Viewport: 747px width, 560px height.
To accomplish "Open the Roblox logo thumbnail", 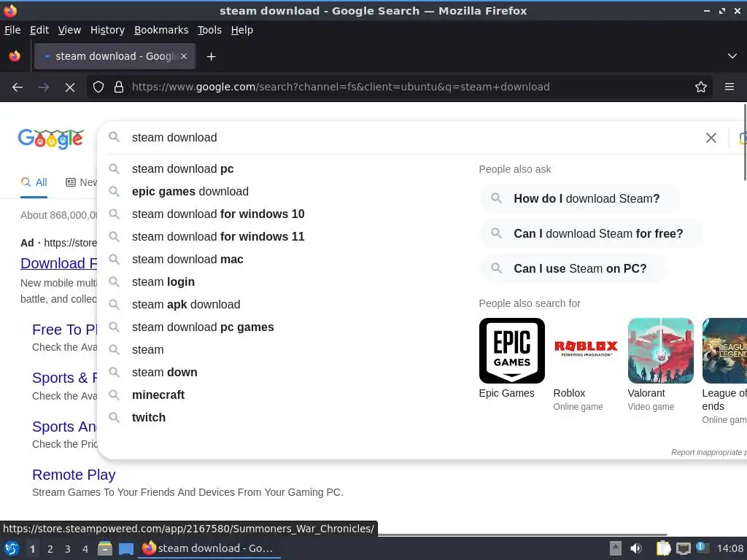I will 586,351.
